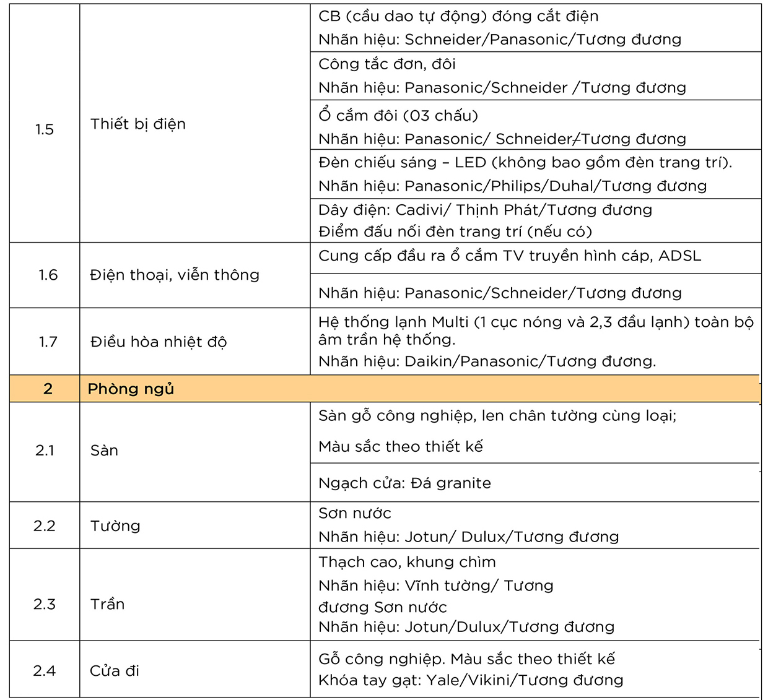Select the 'Điều hòa nhiệt độ' cell
The image size is (768, 700).
coord(159,342)
